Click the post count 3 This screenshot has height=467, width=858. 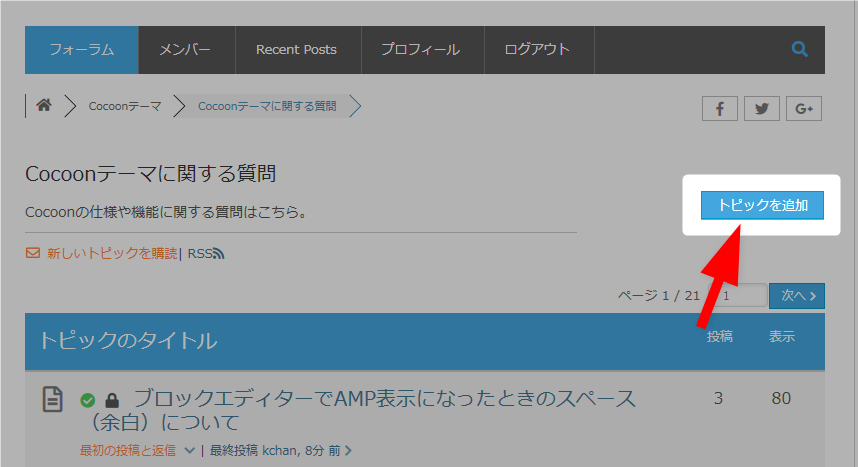point(718,398)
